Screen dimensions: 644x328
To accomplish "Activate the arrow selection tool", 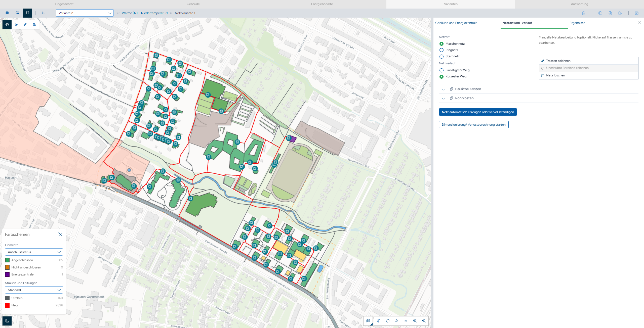I will click(16, 25).
